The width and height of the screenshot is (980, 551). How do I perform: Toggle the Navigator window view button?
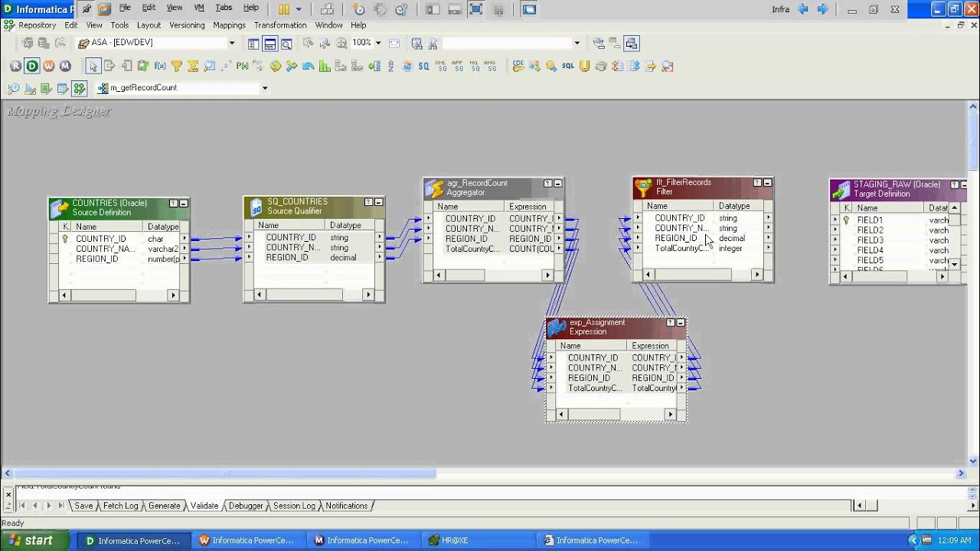(253, 44)
